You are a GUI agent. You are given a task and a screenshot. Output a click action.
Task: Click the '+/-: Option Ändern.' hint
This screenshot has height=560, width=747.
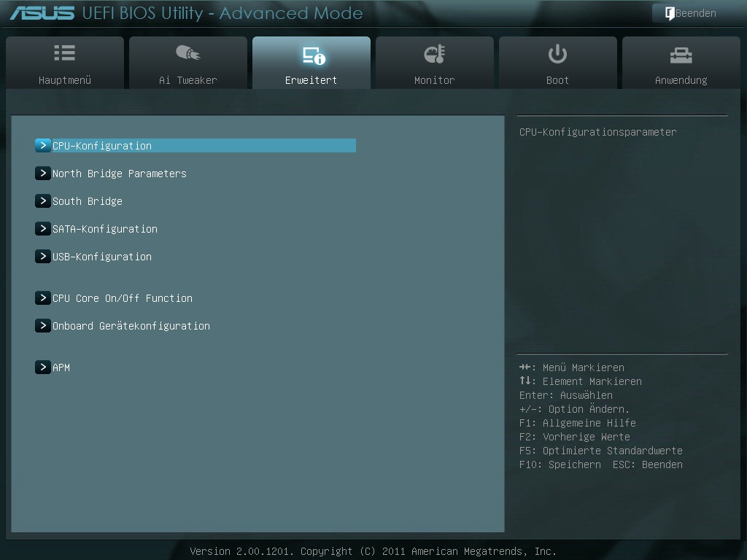point(574,408)
